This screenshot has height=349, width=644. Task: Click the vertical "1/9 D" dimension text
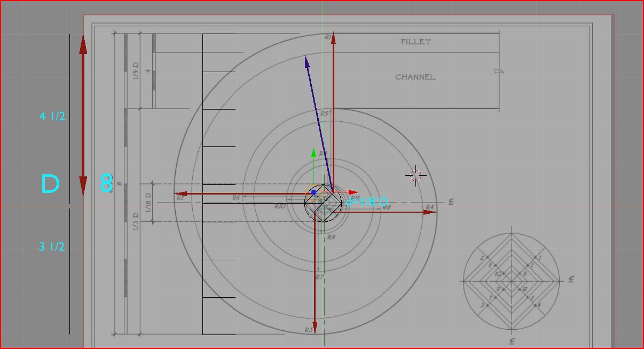tap(136, 71)
